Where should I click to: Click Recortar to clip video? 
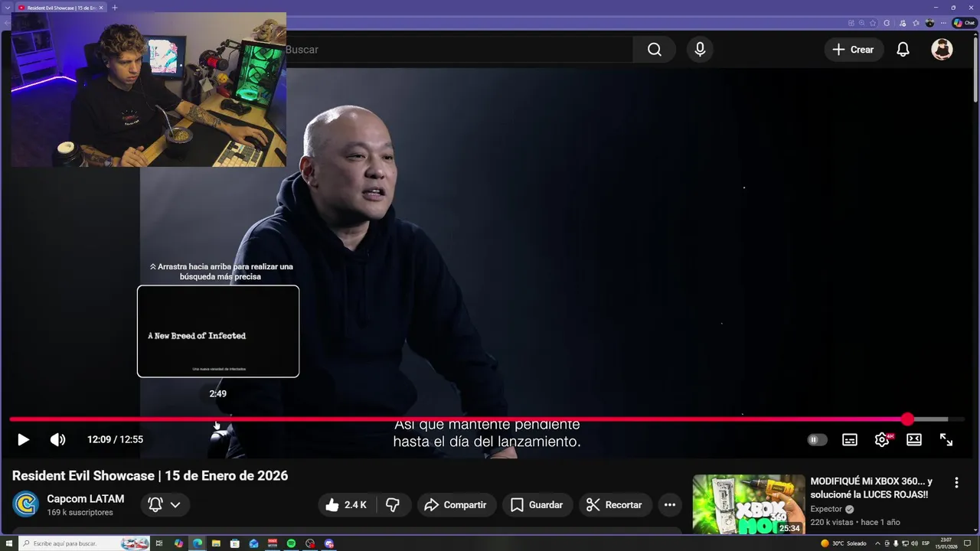615,505
